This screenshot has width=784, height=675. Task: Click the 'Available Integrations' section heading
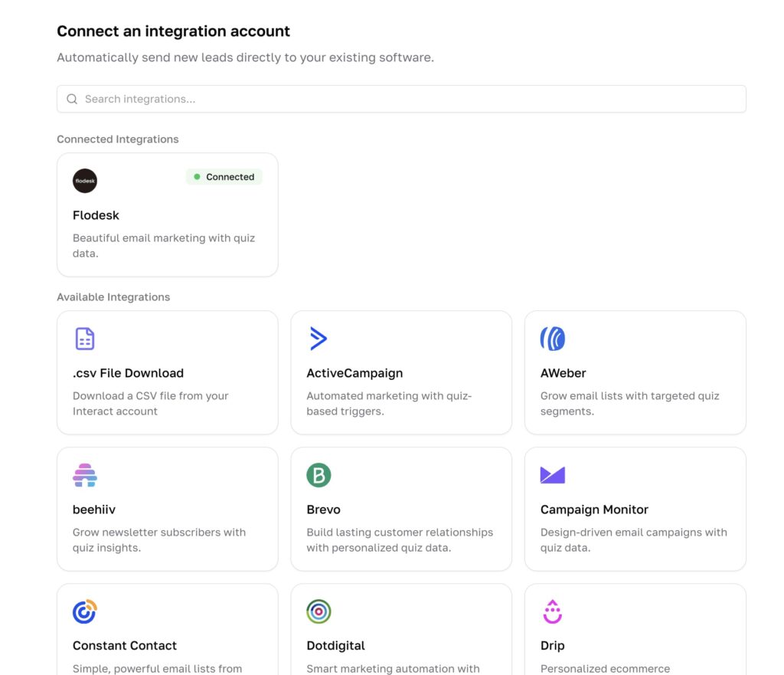[x=113, y=297]
